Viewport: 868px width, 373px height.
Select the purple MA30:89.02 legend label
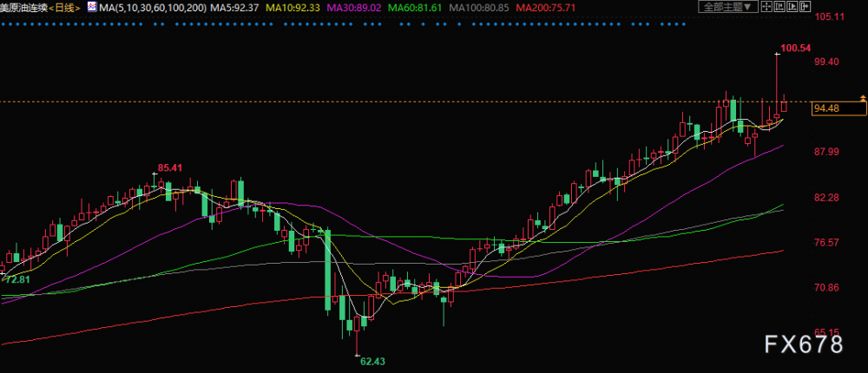tap(353, 8)
